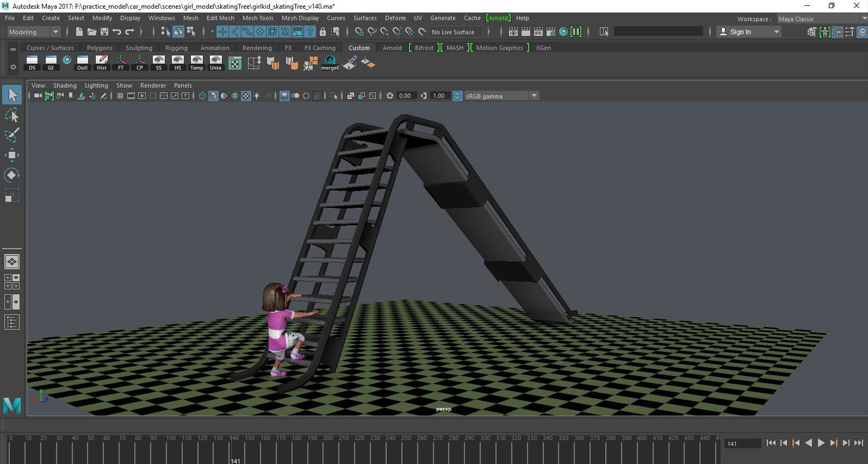Open the shelf gear settings menu
868x464 pixels.
(x=13, y=67)
